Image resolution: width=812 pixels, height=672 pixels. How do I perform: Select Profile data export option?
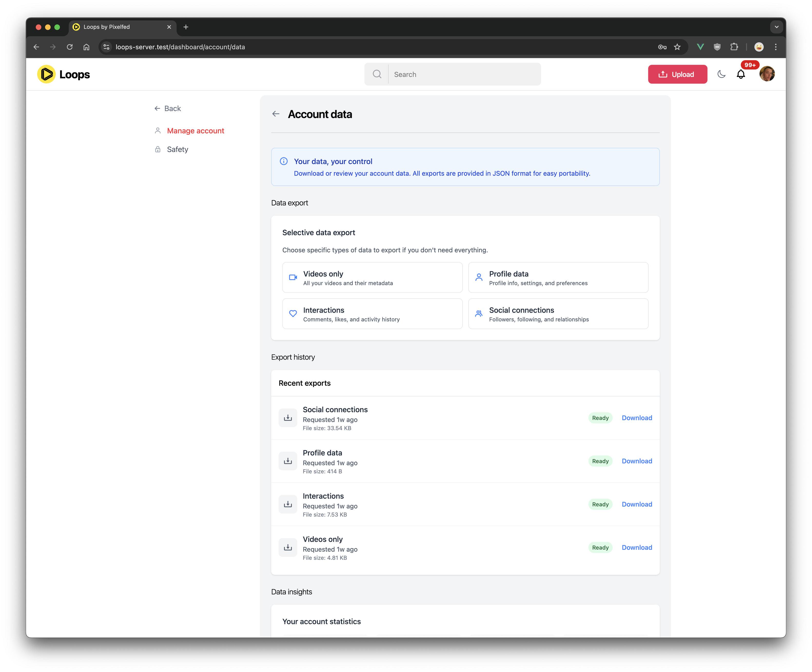pyautogui.click(x=558, y=278)
